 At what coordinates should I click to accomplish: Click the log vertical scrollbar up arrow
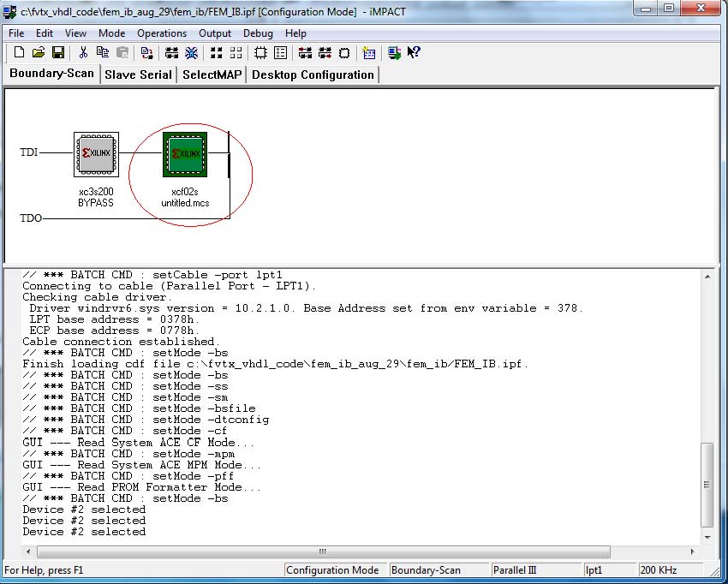707,277
